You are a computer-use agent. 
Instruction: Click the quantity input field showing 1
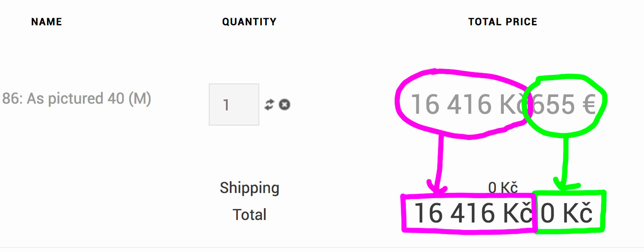(234, 105)
